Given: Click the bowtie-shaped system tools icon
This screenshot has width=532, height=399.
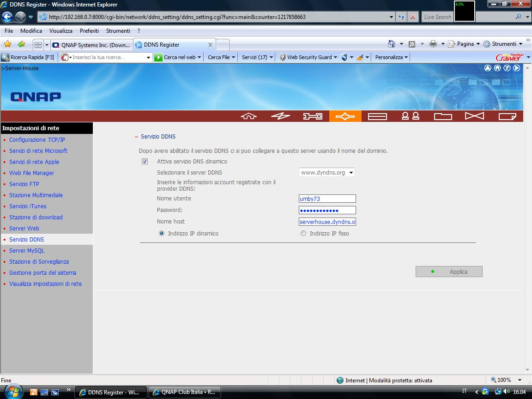Looking at the screenshot, I should click(x=474, y=116).
